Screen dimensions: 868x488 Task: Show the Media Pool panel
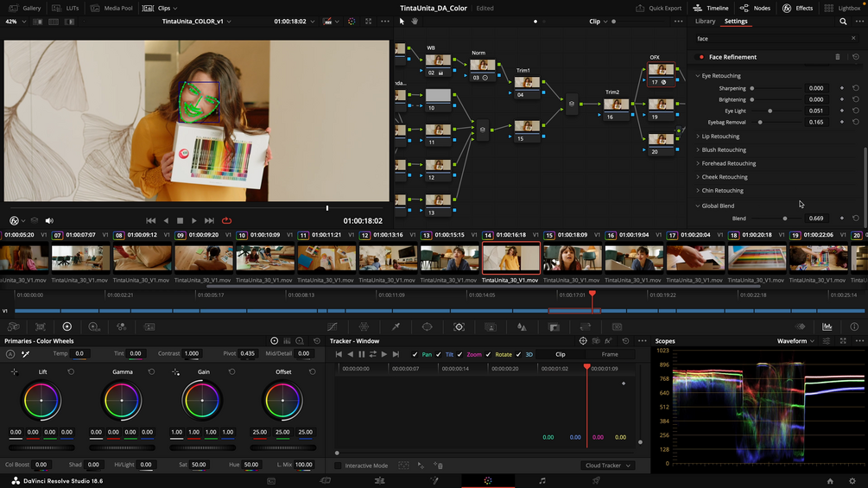(x=111, y=9)
